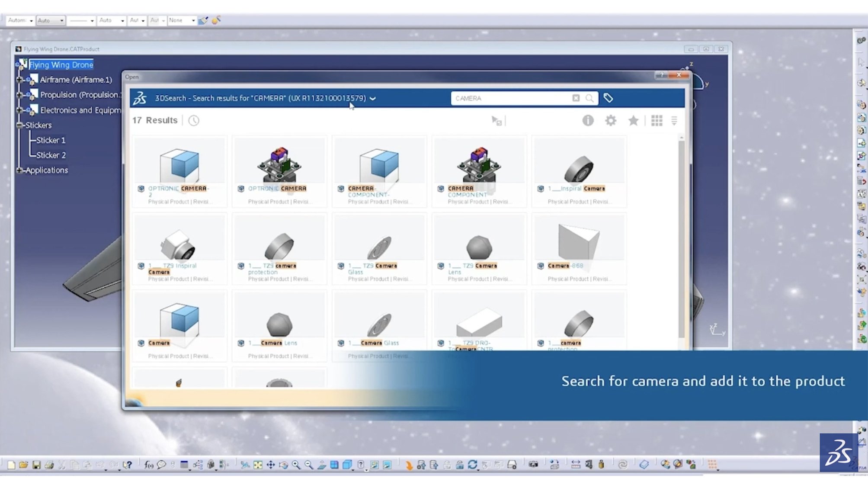Open the tags icon beside search box
Image resolution: width=868 pixels, height=488 pixels.
click(608, 98)
